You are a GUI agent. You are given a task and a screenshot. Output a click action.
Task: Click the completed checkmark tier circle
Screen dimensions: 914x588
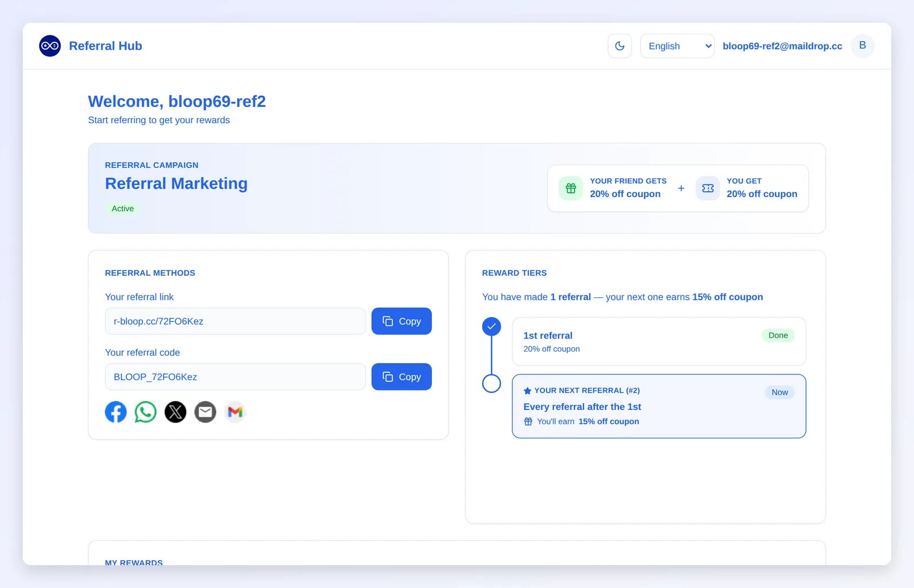[x=492, y=327]
